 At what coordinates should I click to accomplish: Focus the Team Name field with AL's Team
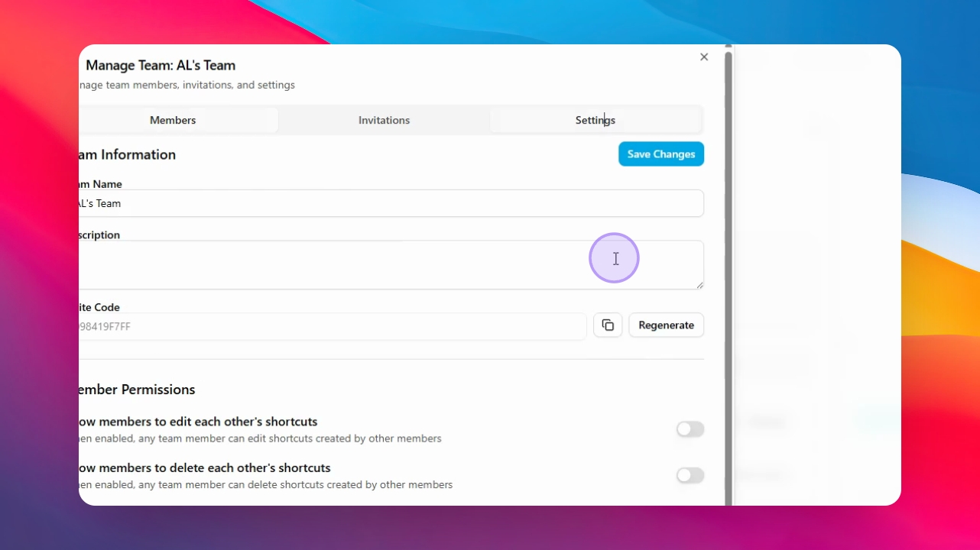click(x=391, y=203)
